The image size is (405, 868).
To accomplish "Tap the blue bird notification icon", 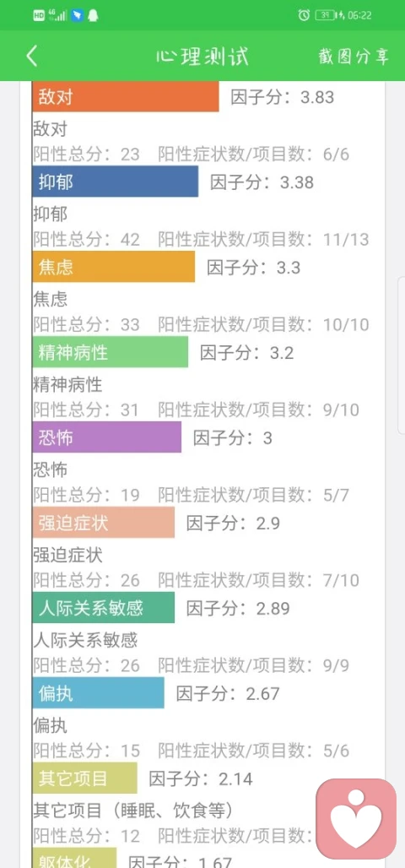I will point(77,15).
